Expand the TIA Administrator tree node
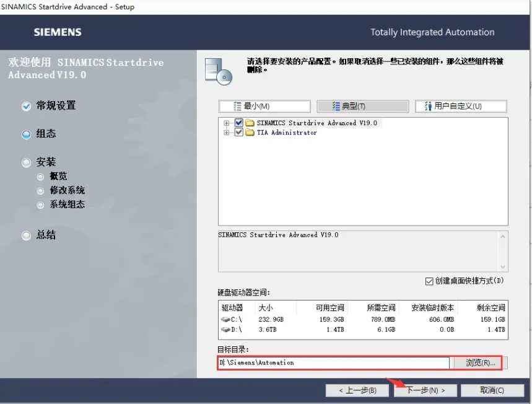This screenshot has width=532, height=404. [x=226, y=133]
